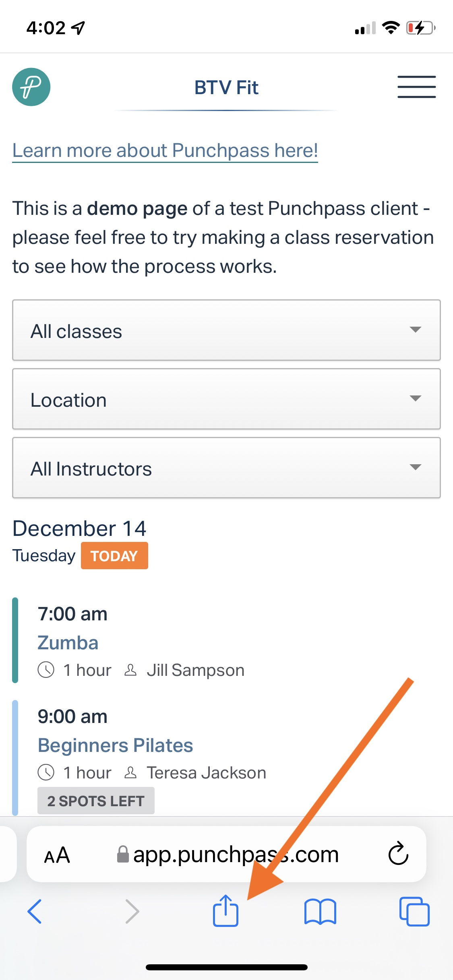The height and width of the screenshot is (980, 453).
Task: Go back with the left chevron
Action: pyautogui.click(x=35, y=911)
